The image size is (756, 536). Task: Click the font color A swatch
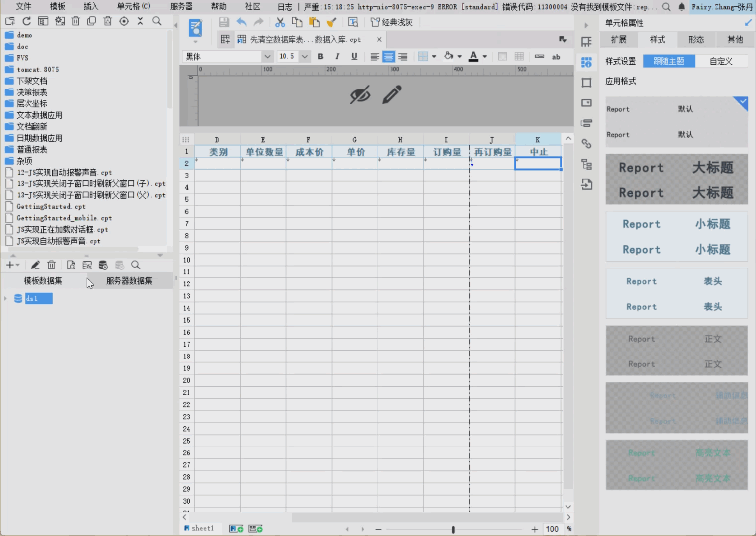[473, 56]
